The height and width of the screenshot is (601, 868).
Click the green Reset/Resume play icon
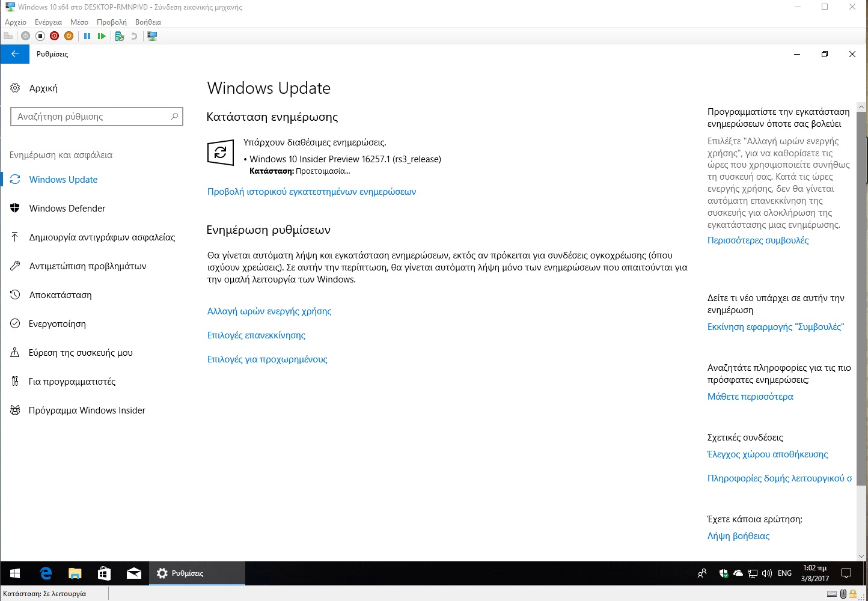(x=102, y=36)
